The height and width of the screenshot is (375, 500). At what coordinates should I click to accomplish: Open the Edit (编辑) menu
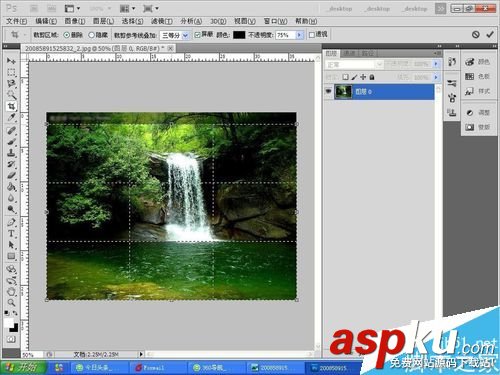pyautogui.click(x=46, y=21)
